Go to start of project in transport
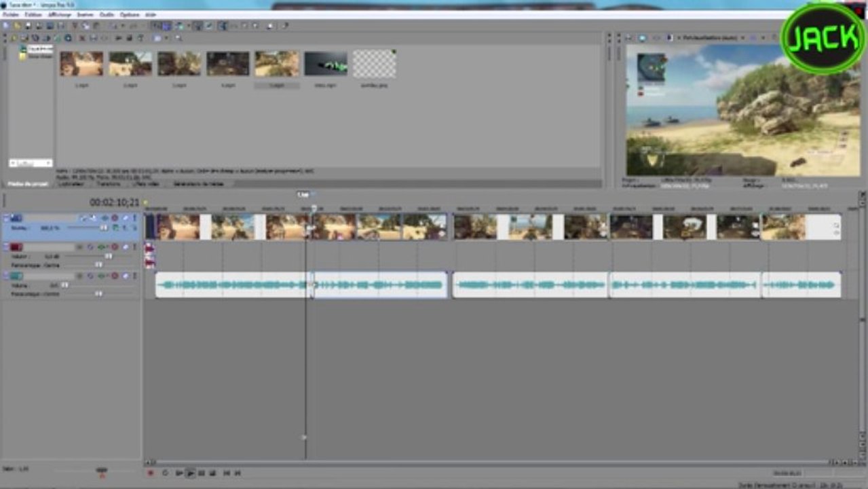 coord(227,473)
